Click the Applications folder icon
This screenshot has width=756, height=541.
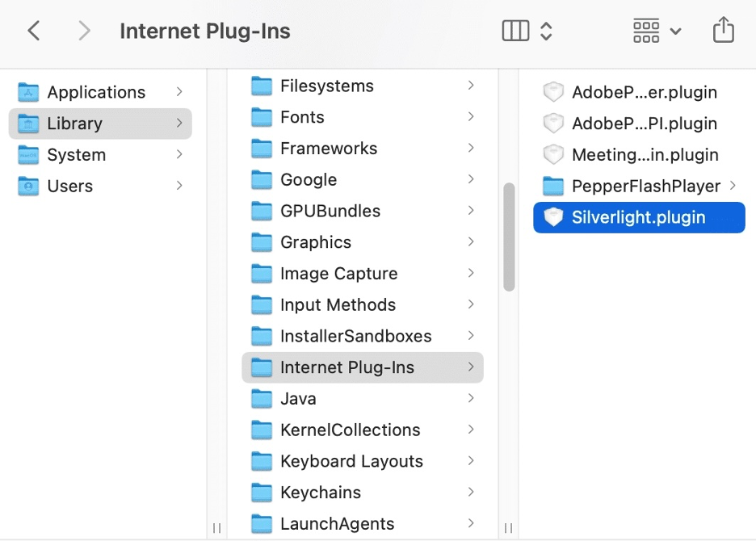click(x=28, y=92)
